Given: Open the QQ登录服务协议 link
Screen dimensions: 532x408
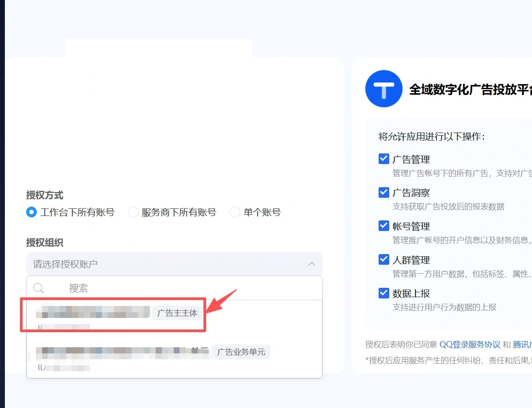Looking at the screenshot, I should [x=470, y=345].
